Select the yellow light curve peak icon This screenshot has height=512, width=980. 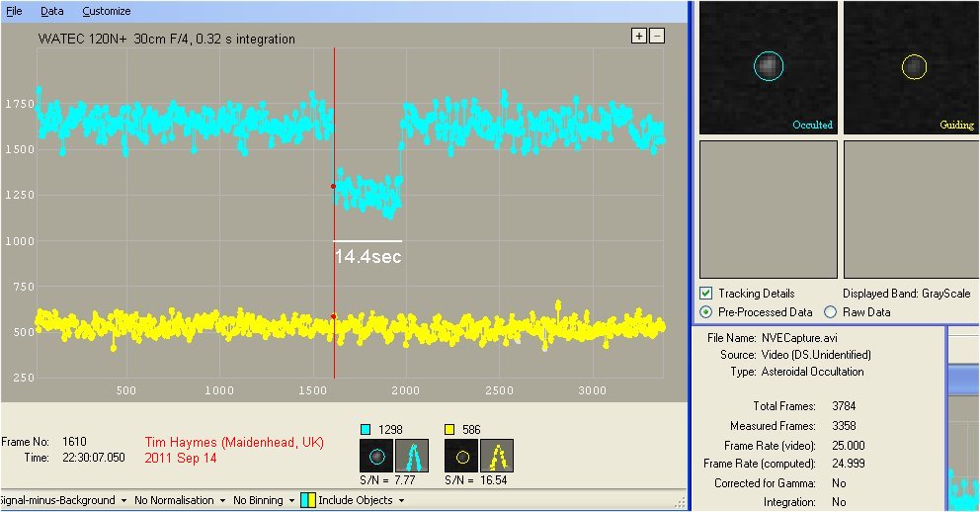coord(497,457)
